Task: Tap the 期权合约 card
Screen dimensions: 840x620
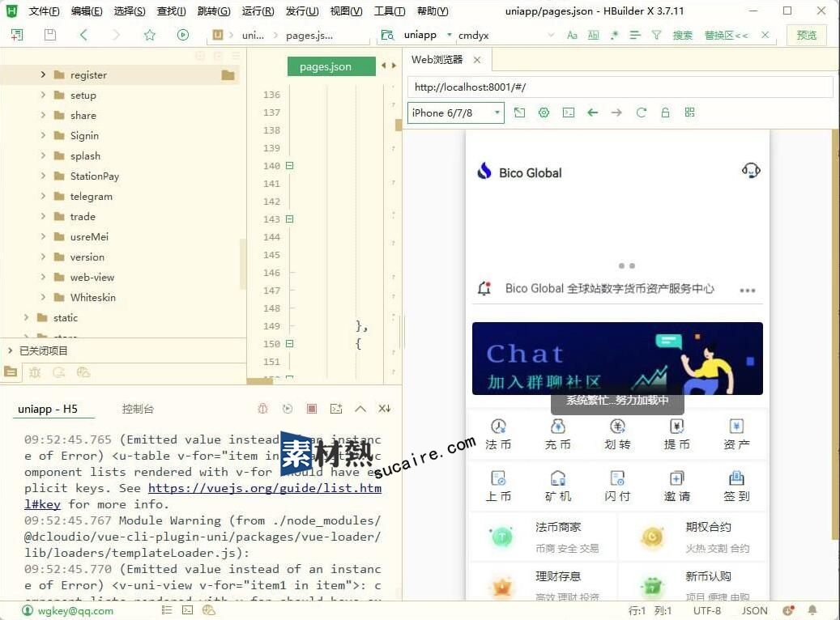Action: 693,537
